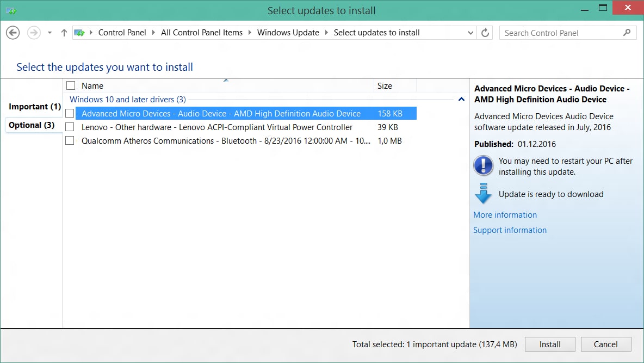Expand chevron after Windows Update breadcrumb

[x=326, y=33]
